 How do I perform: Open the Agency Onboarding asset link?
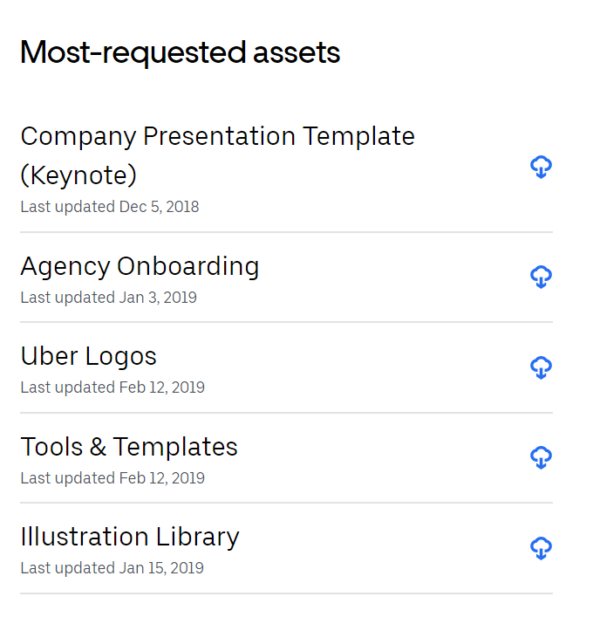(x=139, y=266)
